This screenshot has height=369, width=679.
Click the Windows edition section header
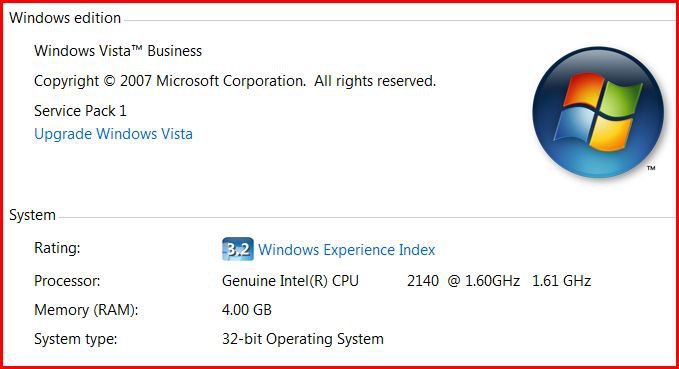tap(65, 18)
